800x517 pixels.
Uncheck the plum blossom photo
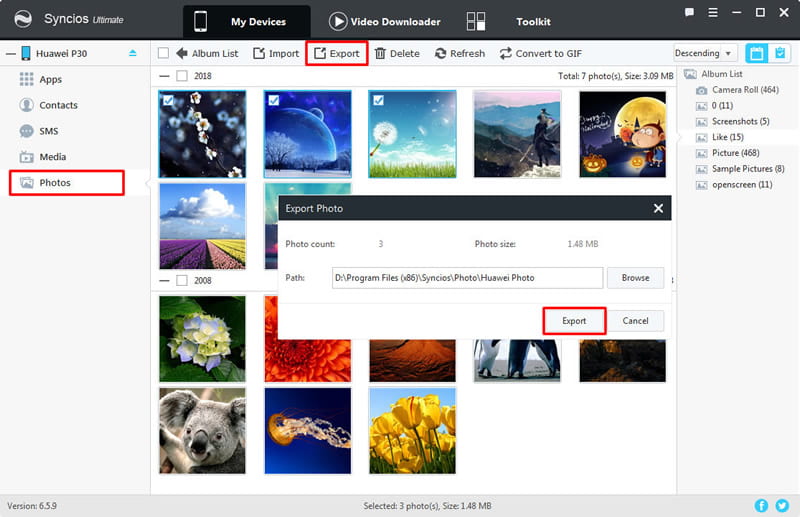click(x=168, y=101)
